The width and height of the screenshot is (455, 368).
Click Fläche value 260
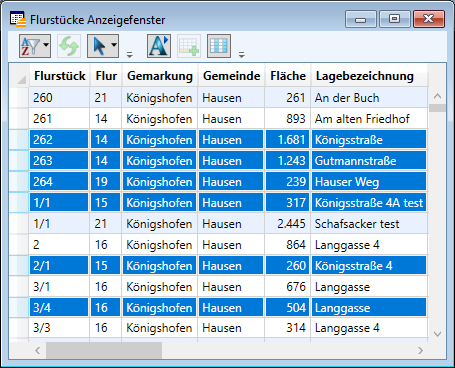[288, 266]
